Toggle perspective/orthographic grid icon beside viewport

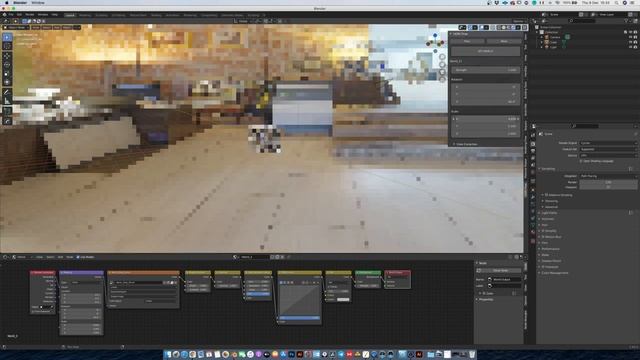[442, 80]
